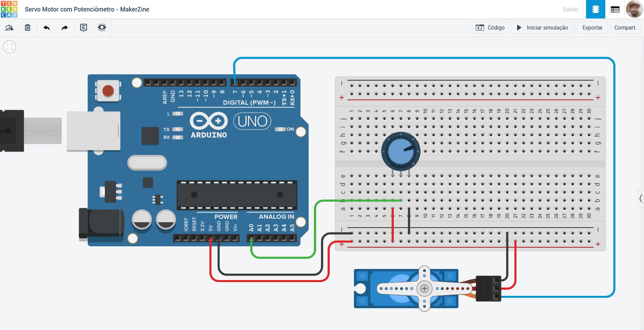Undo the last action

(47, 28)
